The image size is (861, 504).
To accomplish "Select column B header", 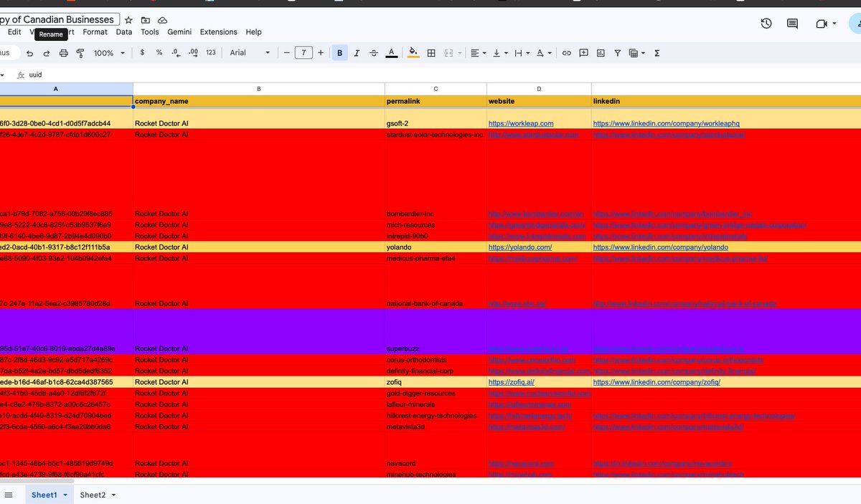I will coord(258,89).
